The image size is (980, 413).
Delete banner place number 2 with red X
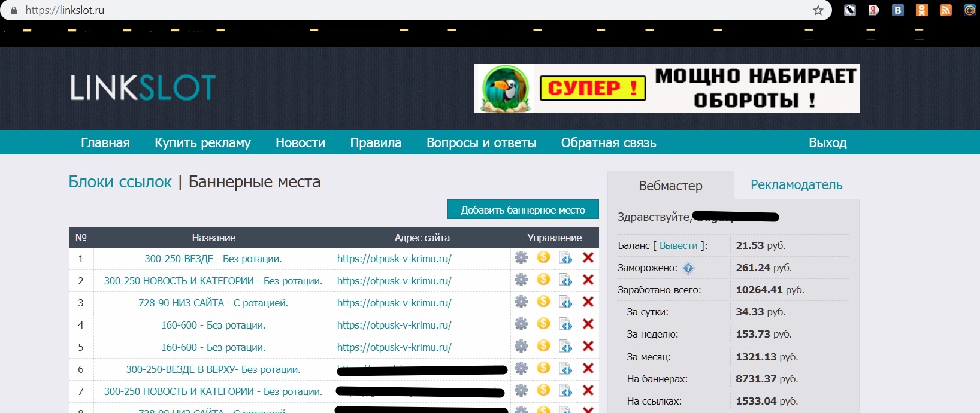pos(588,280)
